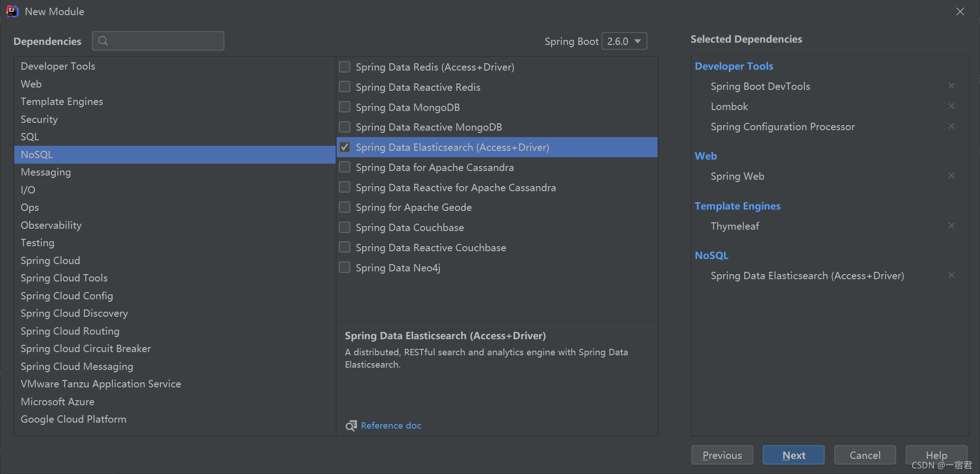Viewport: 980px width, 474px height.
Task: Click the IntelliJ IDEA logo in title bar
Action: pyautogui.click(x=12, y=11)
